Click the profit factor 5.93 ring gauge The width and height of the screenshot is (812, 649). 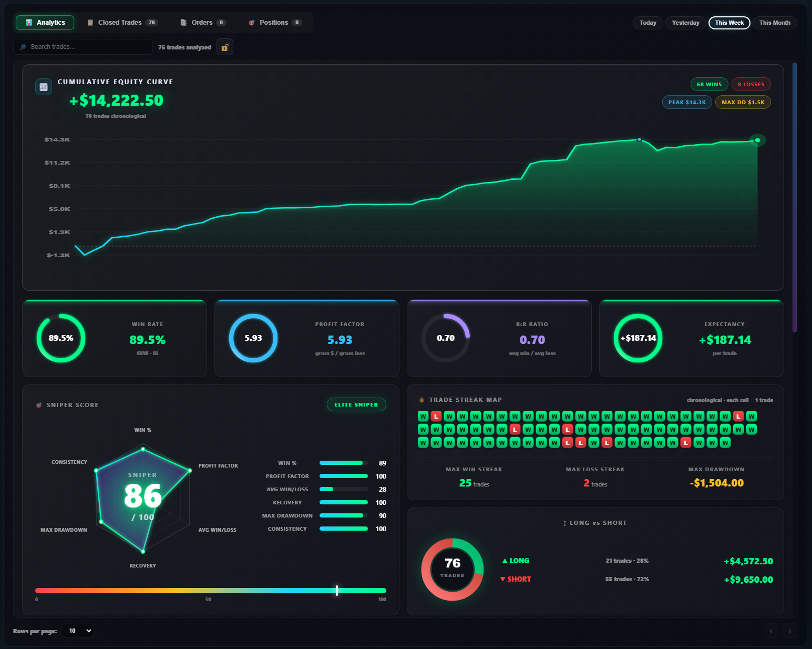pyautogui.click(x=253, y=338)
